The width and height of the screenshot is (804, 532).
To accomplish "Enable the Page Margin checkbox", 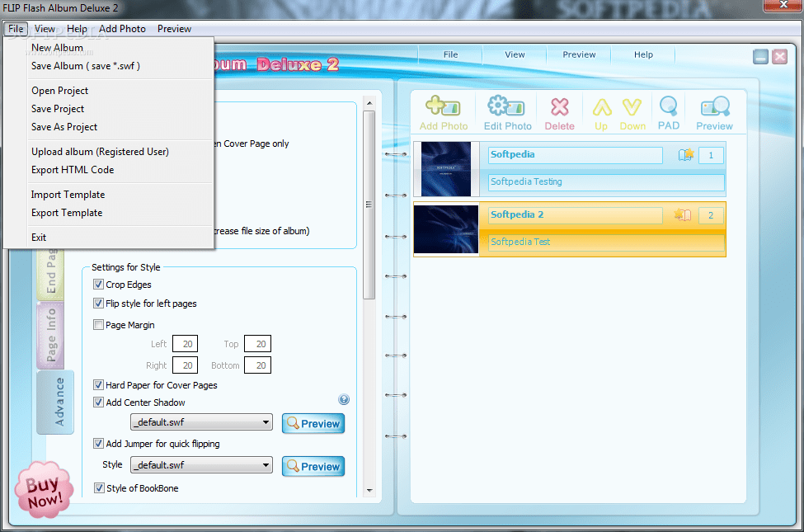I will 98,325.
